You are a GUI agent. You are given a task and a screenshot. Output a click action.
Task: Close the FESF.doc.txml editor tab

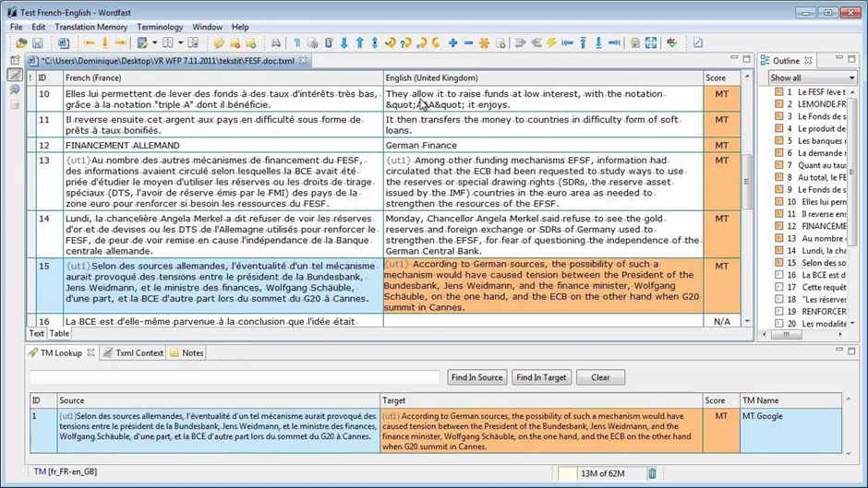pos(303,60)
